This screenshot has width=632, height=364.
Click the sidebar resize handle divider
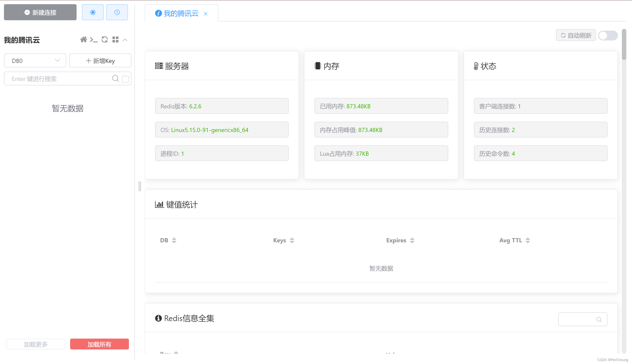tap(140, 186)
